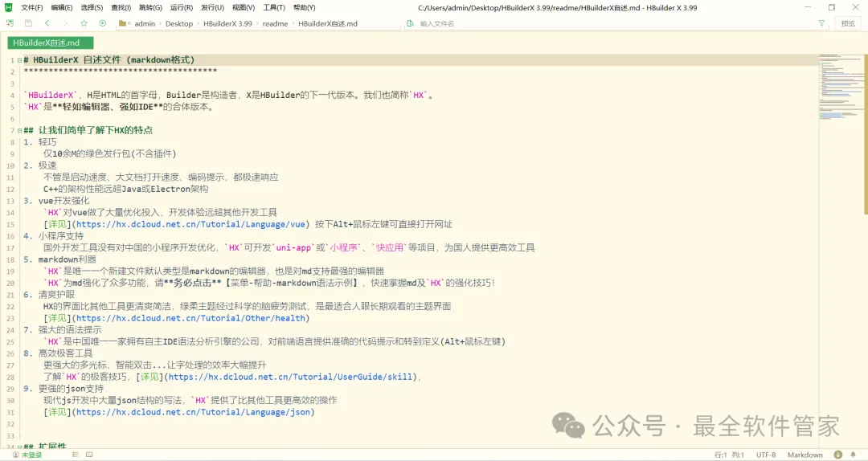Click the uni-app code text on line 17
Screen dimensions: 868x461
tap(293, 248)
